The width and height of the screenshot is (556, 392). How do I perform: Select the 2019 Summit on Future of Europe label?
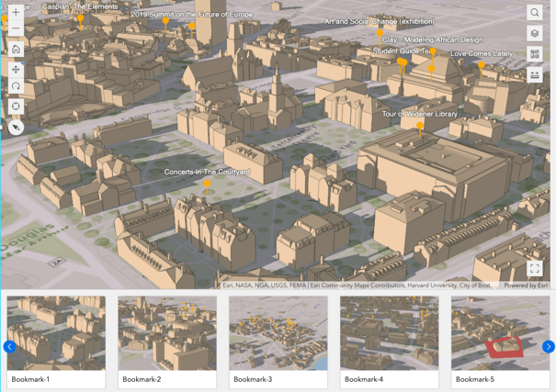pos(192,15)
